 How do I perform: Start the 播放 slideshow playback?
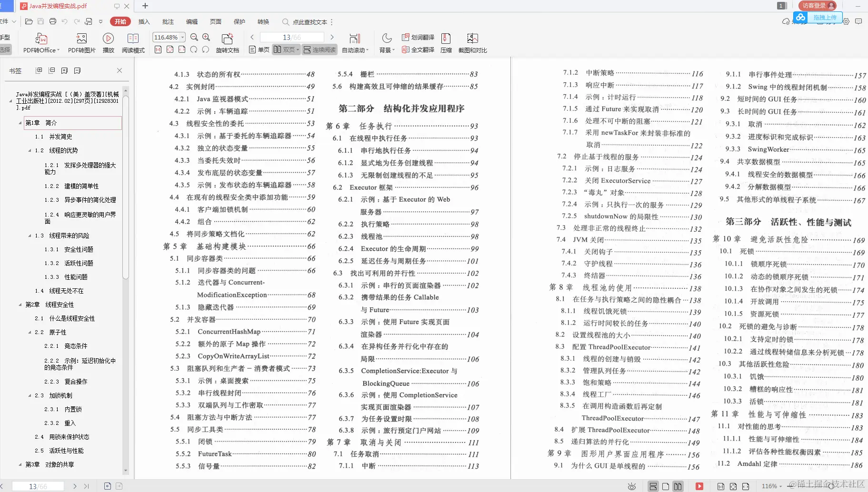[109, 43]
